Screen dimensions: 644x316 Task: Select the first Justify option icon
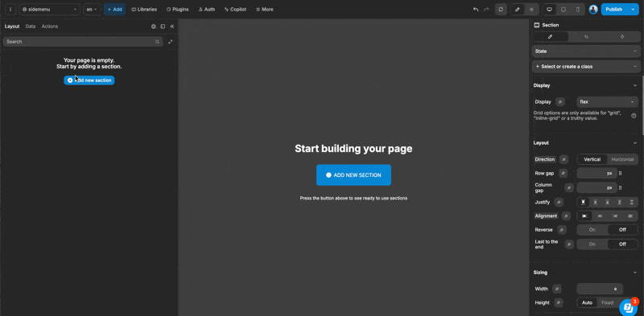(583, 203)
